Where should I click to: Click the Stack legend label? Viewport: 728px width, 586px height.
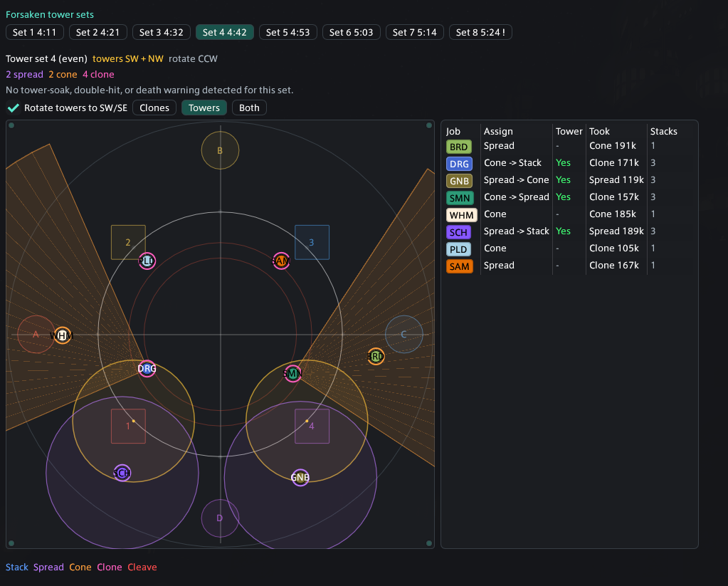click(16, 567)
